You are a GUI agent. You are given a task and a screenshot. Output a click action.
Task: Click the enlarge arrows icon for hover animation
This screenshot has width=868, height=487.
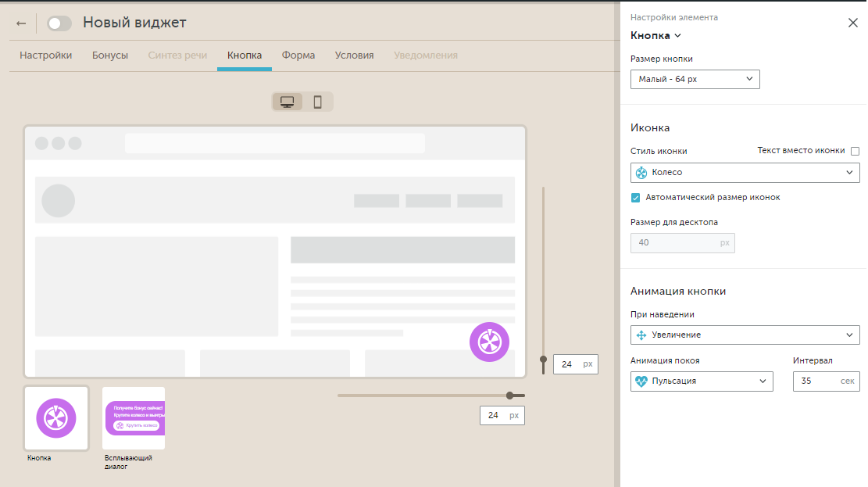click(642, 335)
